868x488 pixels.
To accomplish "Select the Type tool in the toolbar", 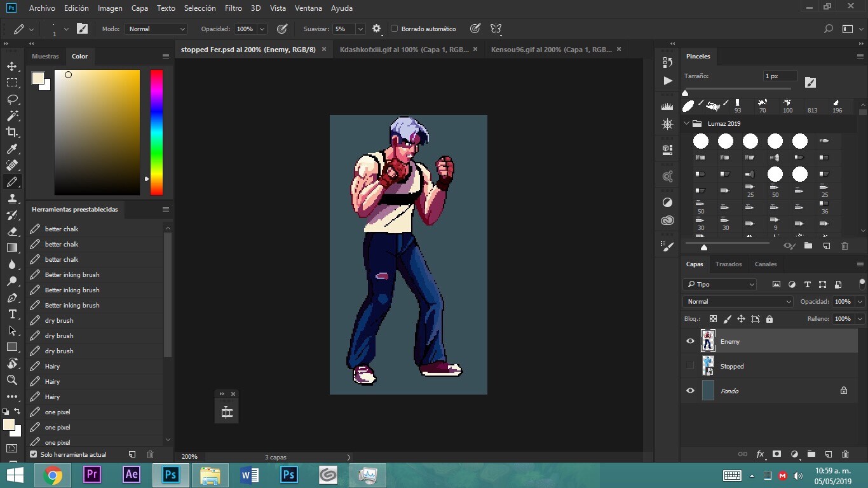I will coord(12,314).
